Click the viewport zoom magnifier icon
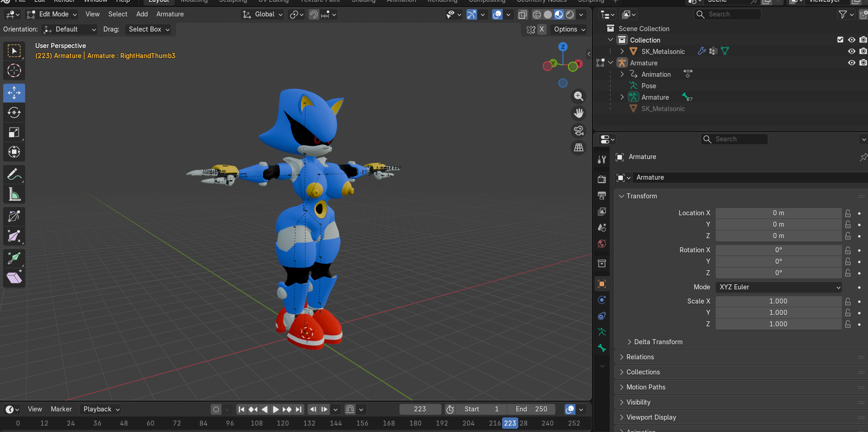This screenshot has width=868, height=432. [x=579, y=96]
